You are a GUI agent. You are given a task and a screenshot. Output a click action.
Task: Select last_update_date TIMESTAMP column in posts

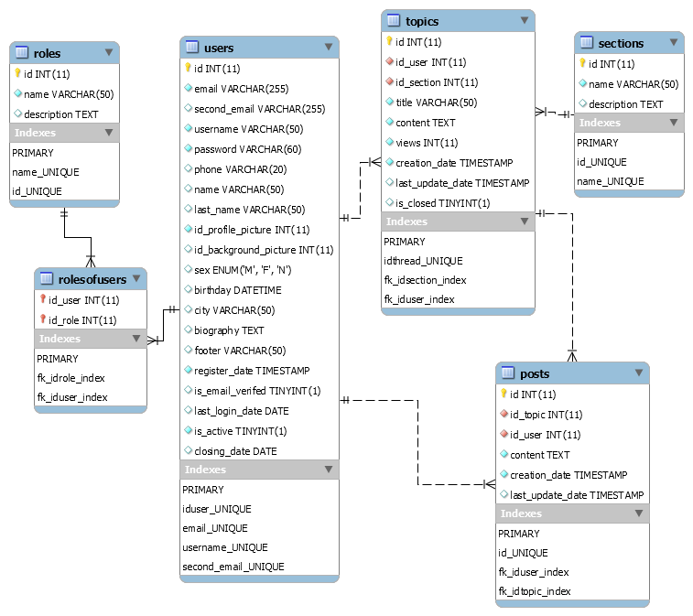(x=572, y=495)
